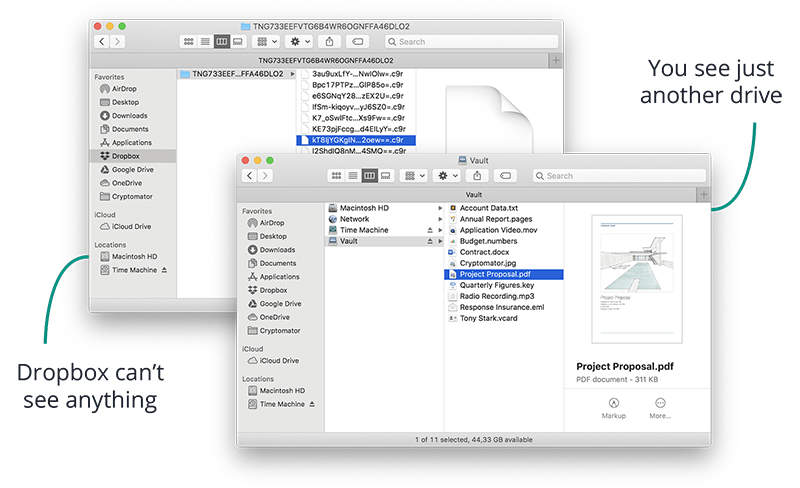
Task: Click Markup button in the preview pane
Action: pos(613,405)
